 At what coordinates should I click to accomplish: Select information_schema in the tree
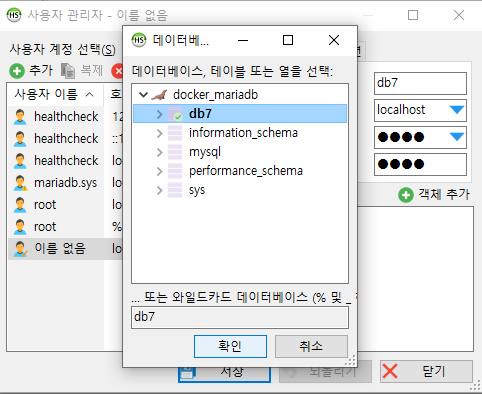point(243,133)
